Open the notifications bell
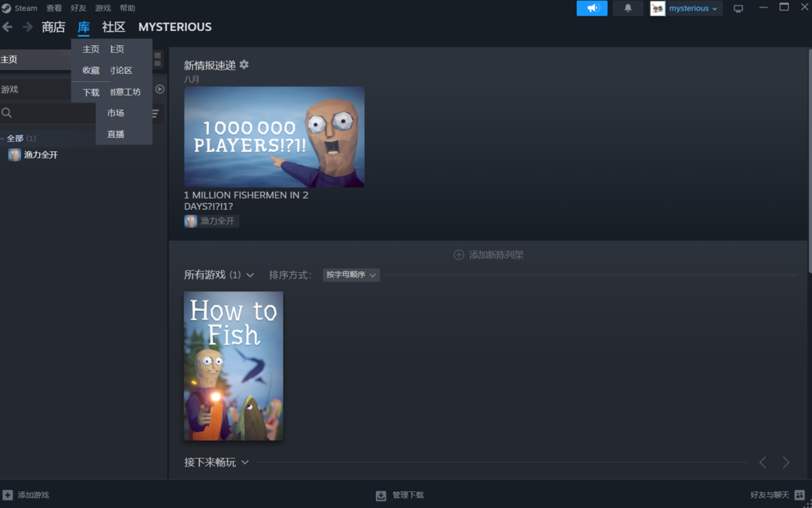 pyautogui.click(x=628, y=8)
